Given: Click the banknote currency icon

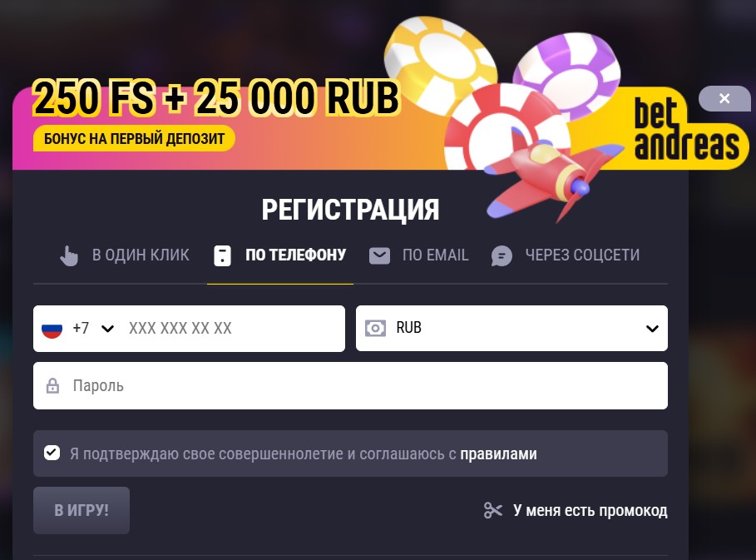Looking at the screenshot, I should [375, 329].
